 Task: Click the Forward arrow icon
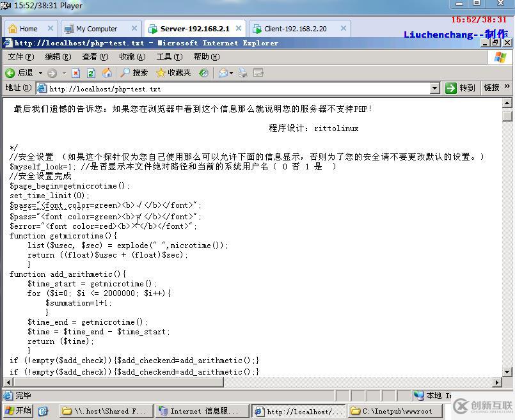52,73
